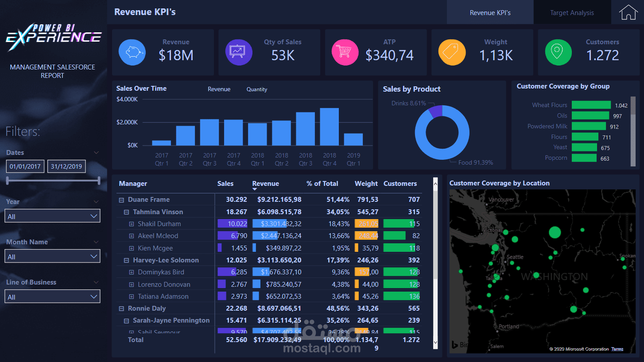This screenshot has height=362, width=644.
Task: Collapse the Ronnie Daly row
Action: click(121, 308)
